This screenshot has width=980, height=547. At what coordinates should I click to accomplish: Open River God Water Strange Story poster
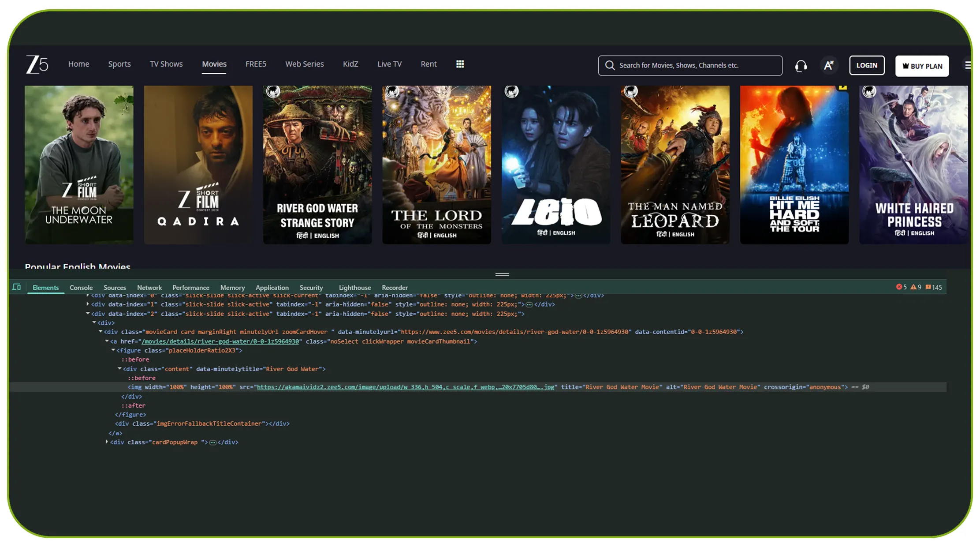317,165
